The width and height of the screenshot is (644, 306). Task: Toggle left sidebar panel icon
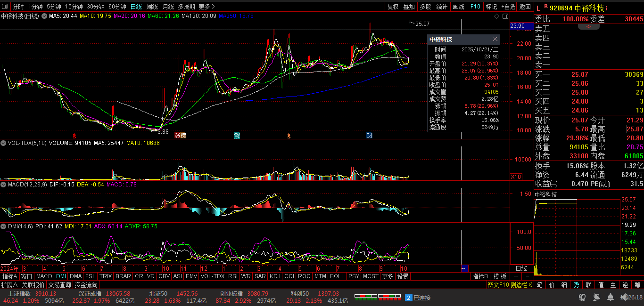click(5, 7)
